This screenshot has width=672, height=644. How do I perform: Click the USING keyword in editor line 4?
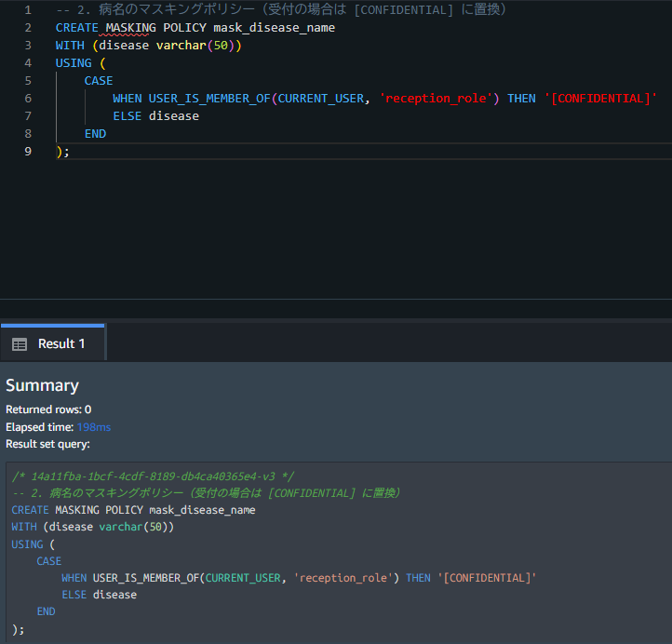(74, 63)
